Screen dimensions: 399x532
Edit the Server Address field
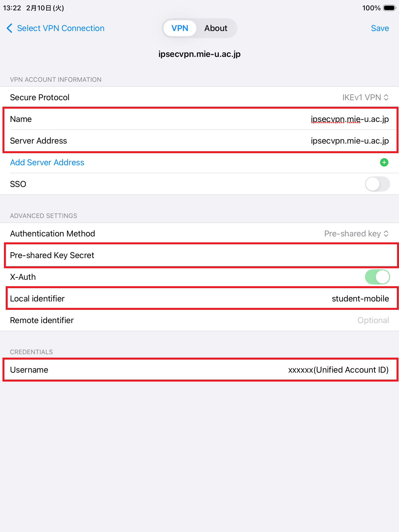[349, 141]
